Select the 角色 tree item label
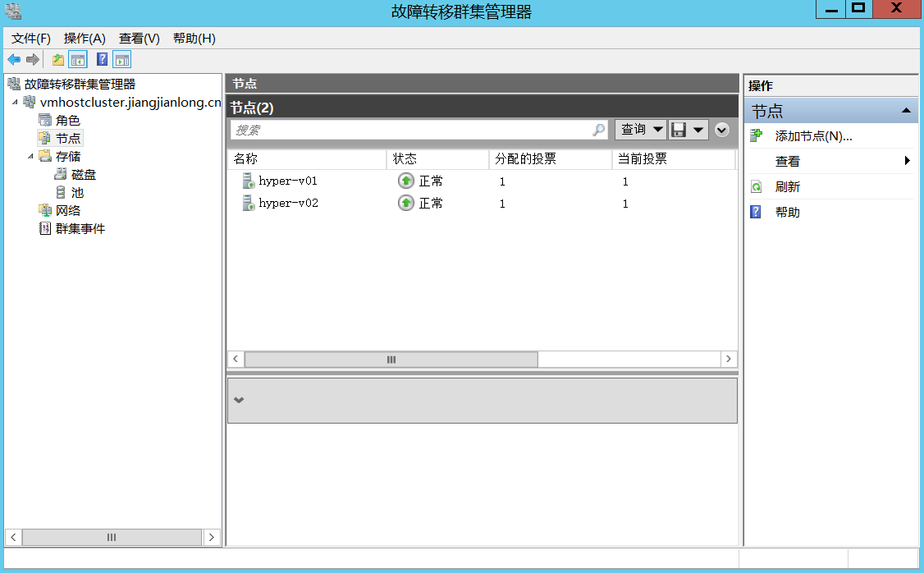This screenshot has height=573, width=924. coord(68,120)
